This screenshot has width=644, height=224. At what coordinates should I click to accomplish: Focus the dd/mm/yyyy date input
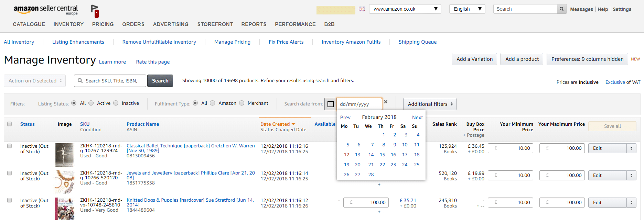(x=359, y=104)
